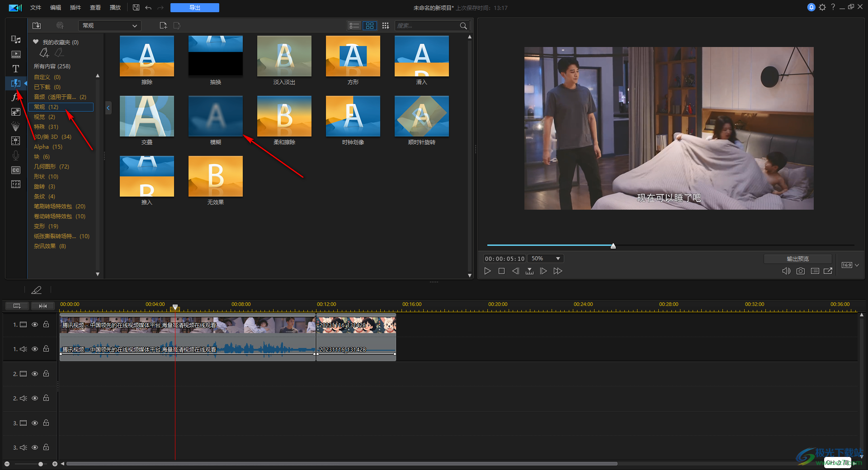868x470 pixels.
Task: Open the 插件 menu
Action: point(75,8)
